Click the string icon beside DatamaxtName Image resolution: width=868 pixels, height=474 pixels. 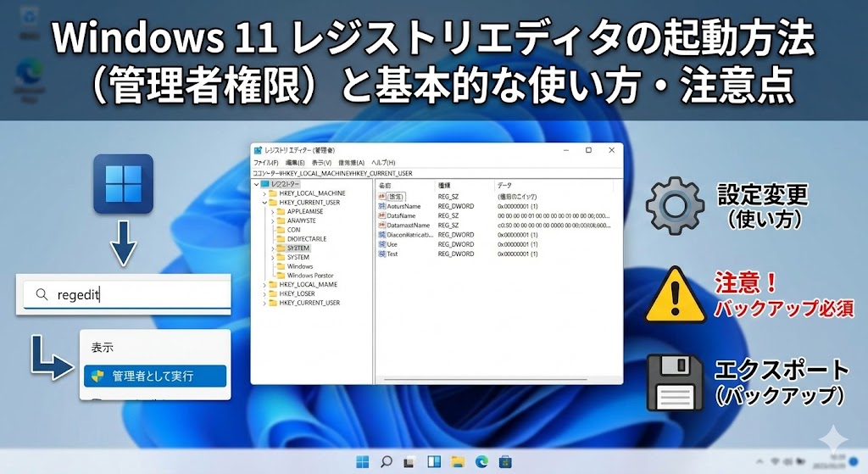click(x=382, y=226)
